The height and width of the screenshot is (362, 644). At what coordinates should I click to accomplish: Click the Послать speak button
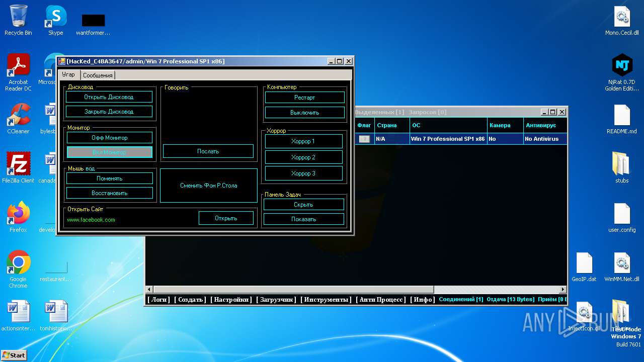pyautogui.click(x=208, y=151)
